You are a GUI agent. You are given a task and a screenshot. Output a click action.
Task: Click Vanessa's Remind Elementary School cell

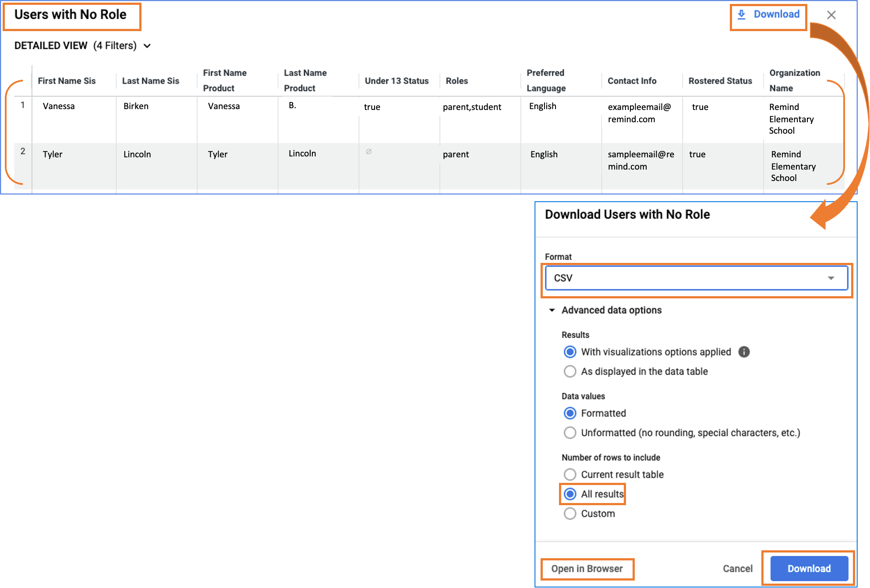click(x=791, y=119)
